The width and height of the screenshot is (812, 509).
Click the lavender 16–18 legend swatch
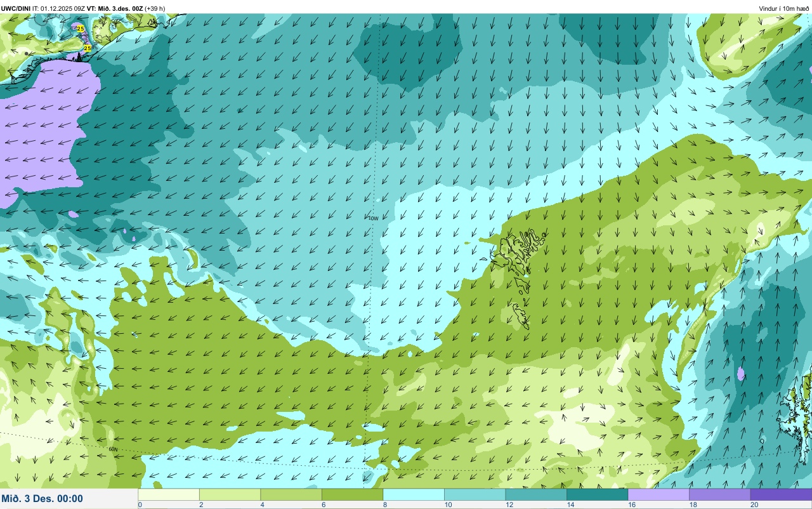(x=658, y=494)
